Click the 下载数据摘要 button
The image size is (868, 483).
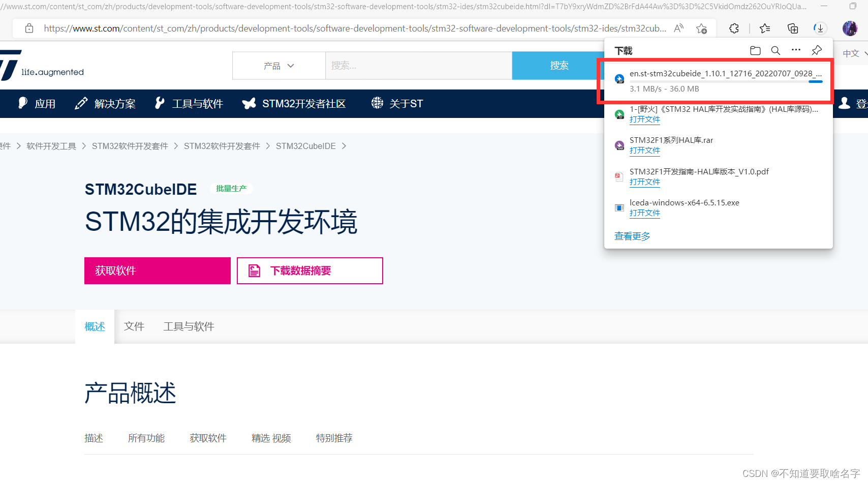[310, 270]
